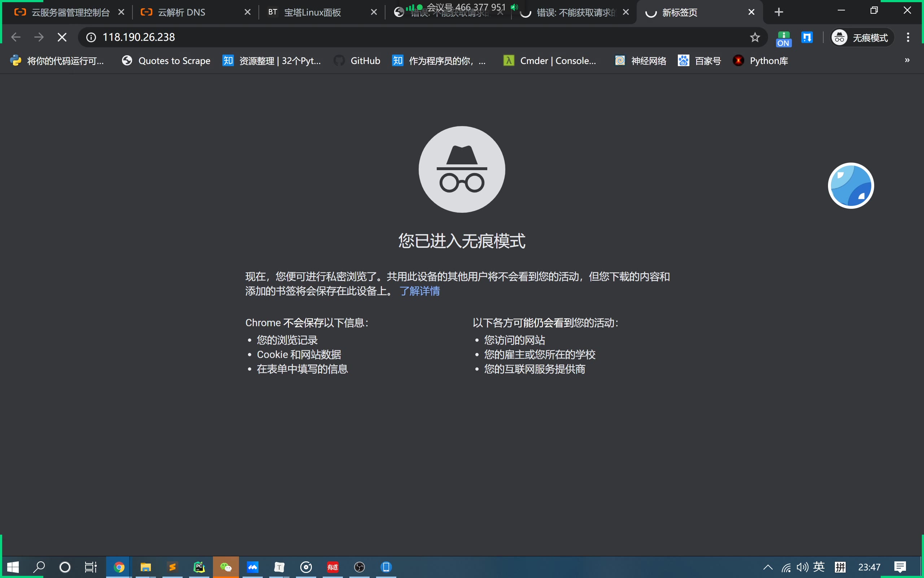Open the 百家号 bookmark
924x578 pixels.
[x=699, y=61]
